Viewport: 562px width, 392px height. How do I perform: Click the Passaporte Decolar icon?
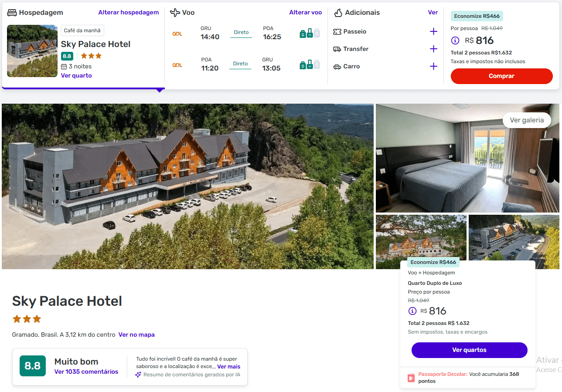(x=411, y=378)
